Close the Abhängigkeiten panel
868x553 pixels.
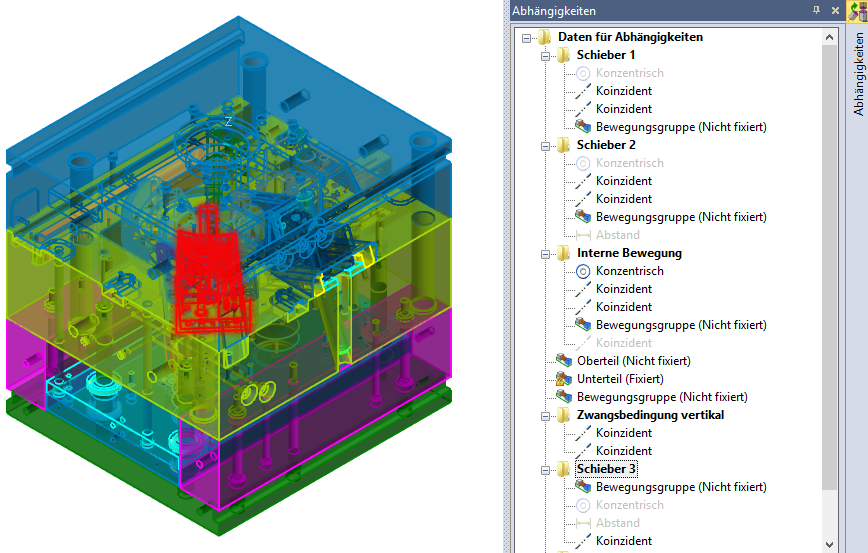(833, 11)
